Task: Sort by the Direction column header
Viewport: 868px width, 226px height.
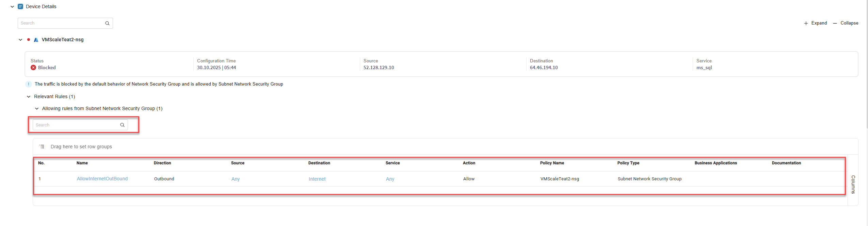Action: click(162, 163)
